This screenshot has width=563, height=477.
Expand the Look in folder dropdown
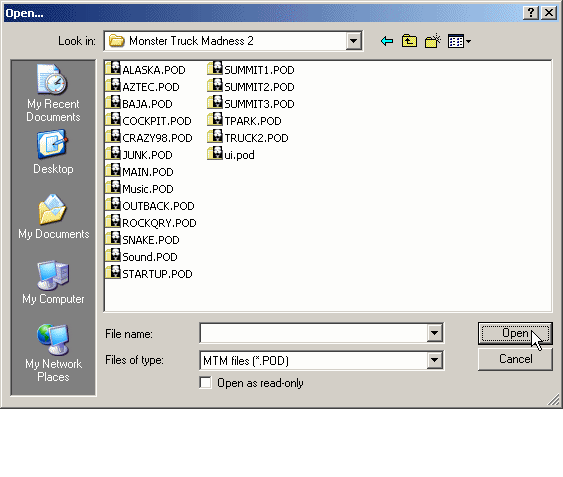[353, 41]
